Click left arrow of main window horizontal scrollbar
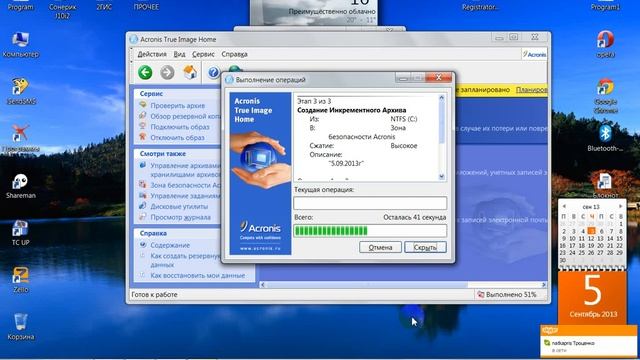 point(262,284)
